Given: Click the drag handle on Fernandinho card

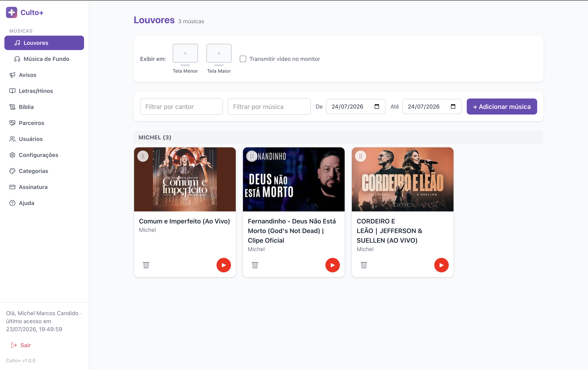Looking at the screenshot, I should tap(252, 156).
